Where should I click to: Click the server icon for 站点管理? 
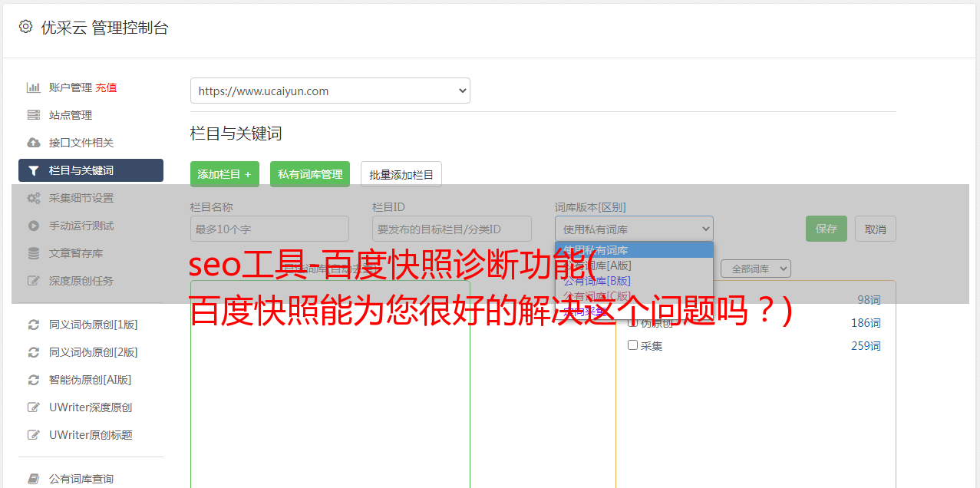pyautogui.click(x=34, y=115)
